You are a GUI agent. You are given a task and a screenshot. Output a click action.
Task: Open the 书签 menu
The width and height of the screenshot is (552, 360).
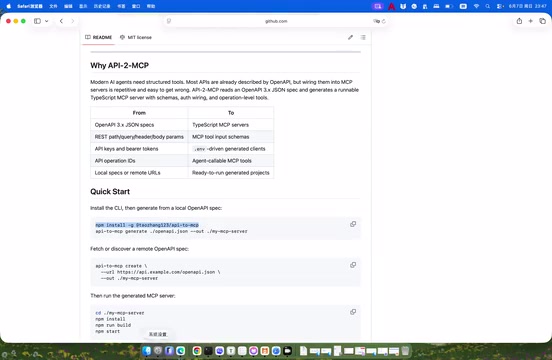coord(121,6)
